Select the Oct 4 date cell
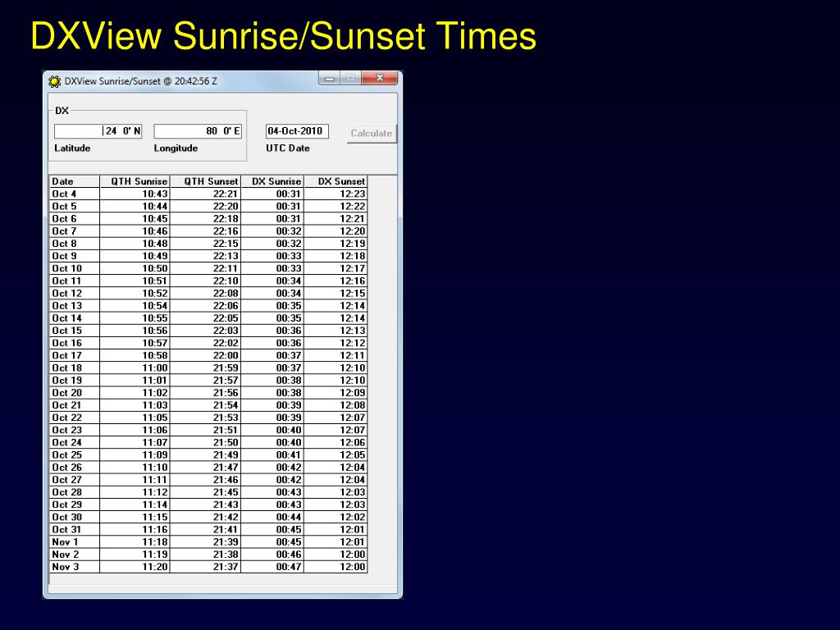 coord(75,194)
